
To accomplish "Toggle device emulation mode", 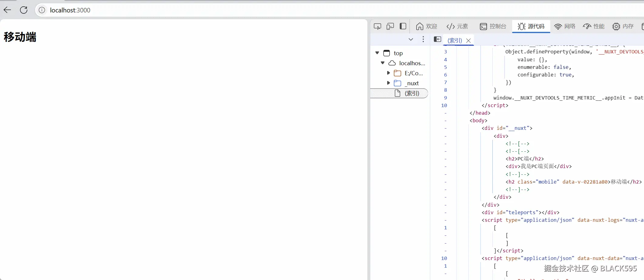I will (x=390, y=26).
